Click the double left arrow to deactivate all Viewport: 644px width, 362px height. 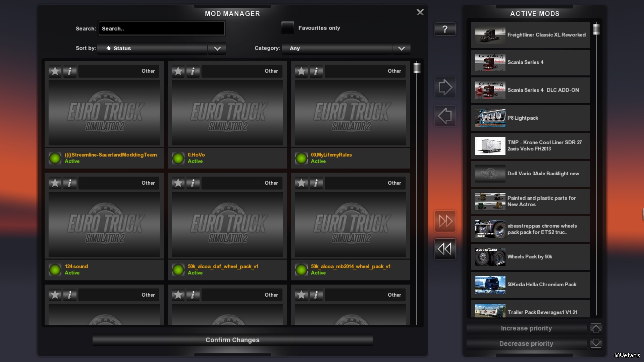pos(445,249)
